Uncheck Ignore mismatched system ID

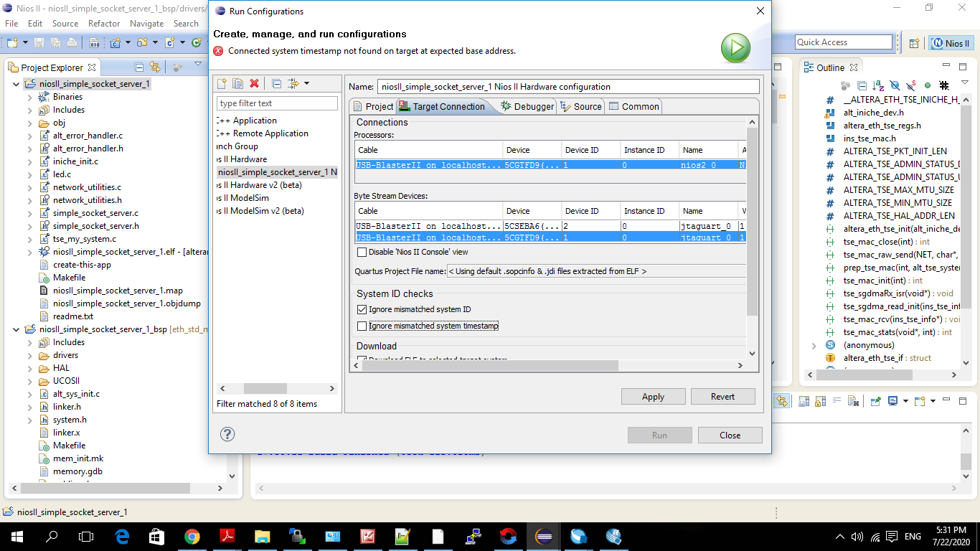tap(362, 309)
